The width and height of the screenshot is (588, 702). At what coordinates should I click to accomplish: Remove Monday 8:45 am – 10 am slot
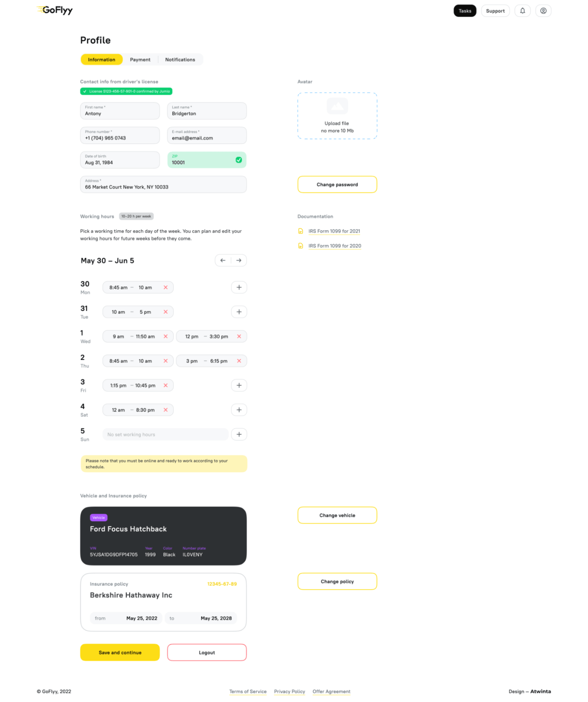pos(165,288)
